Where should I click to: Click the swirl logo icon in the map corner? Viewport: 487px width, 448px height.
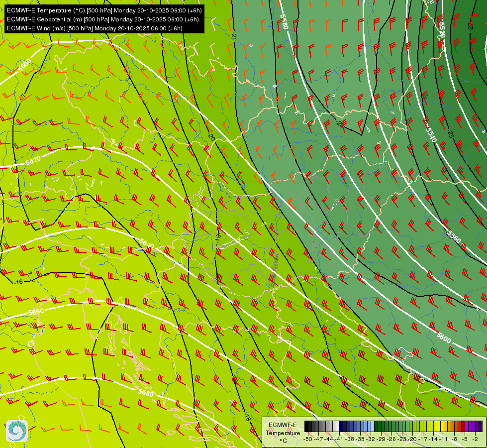pos(17,431)
